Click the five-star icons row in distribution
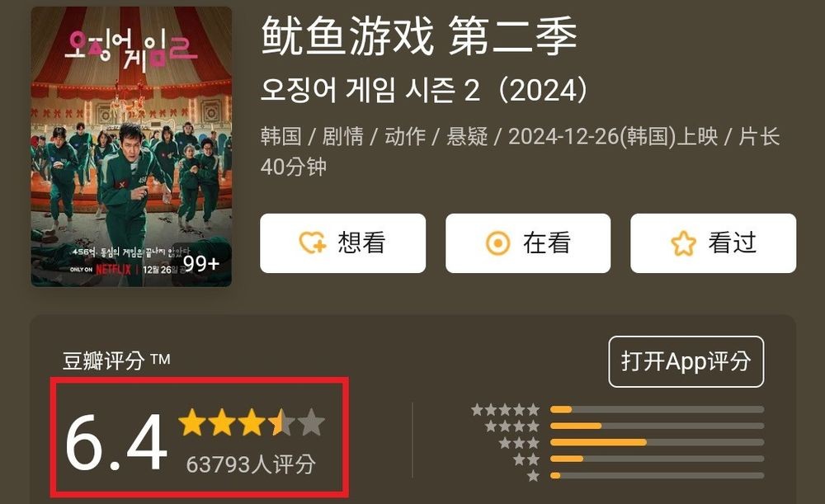The width and height of the screenshot is (825, 504). pyautogui.click(x=505, y=409)
